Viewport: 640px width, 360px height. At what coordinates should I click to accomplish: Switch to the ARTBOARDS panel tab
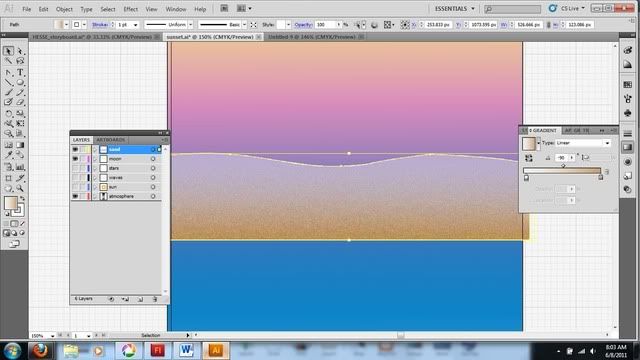tap(111, 140)
